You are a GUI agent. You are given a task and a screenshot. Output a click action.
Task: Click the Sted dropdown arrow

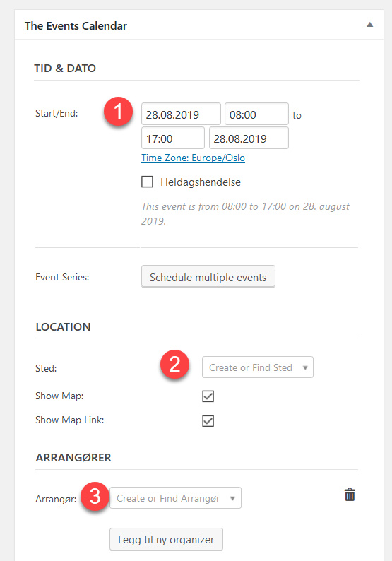pos(305,367)
